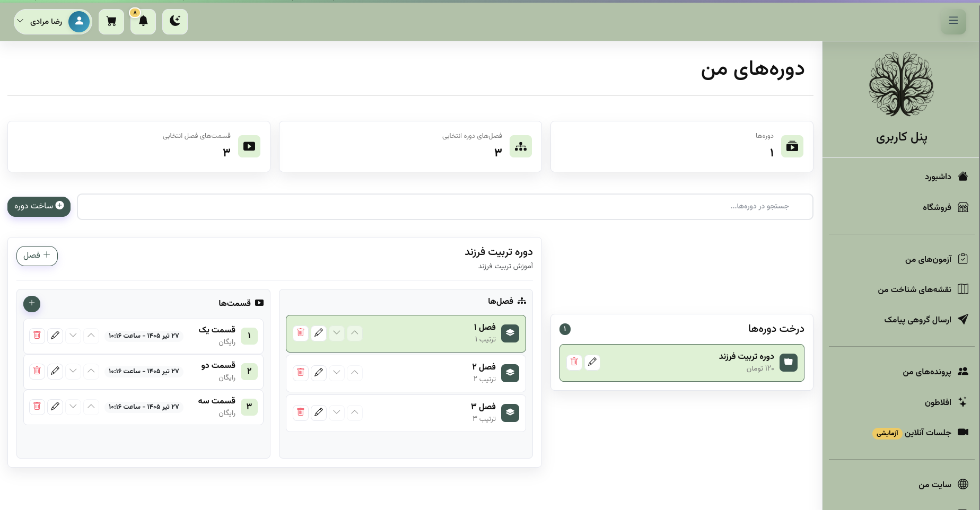This screenshot has width=980, height=510.
Task: Edit دوره تربیت فرزند in course tree
Action: (x=592, y=362)
